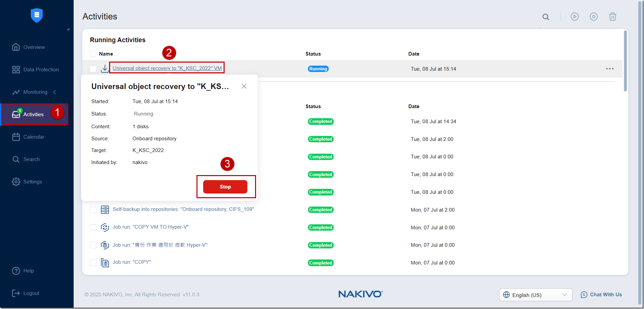The height and width of the screenshot is (309, 644).
Task: Open the three-dot menu for running activity
Action: pyautogui.click(x=610, y=69)
